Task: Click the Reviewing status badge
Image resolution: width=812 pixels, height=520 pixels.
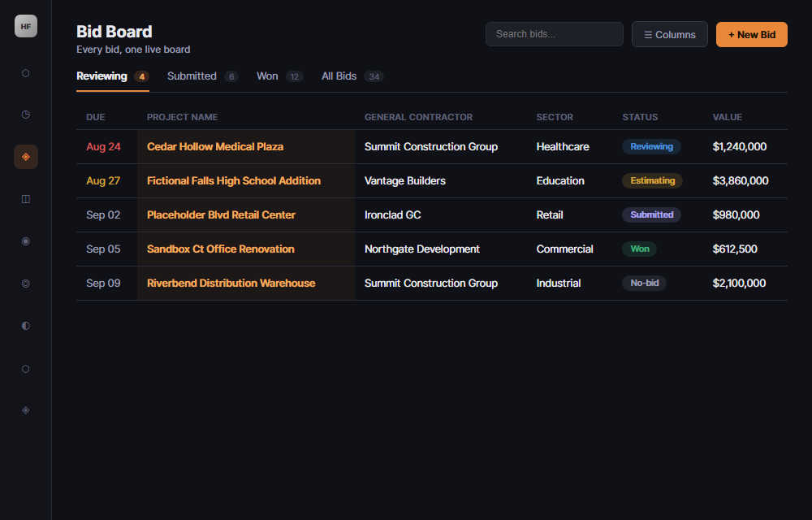Action: [651, 146]
